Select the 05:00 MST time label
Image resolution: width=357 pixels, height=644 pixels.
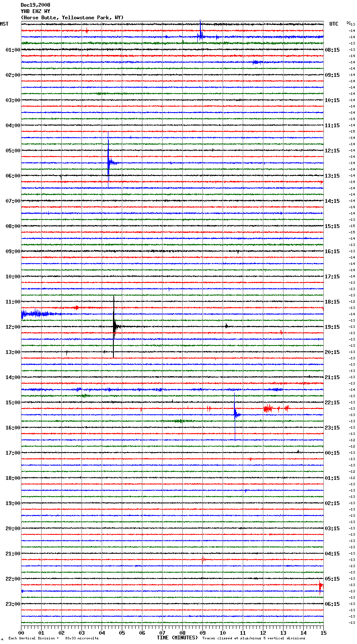point(13,151)
